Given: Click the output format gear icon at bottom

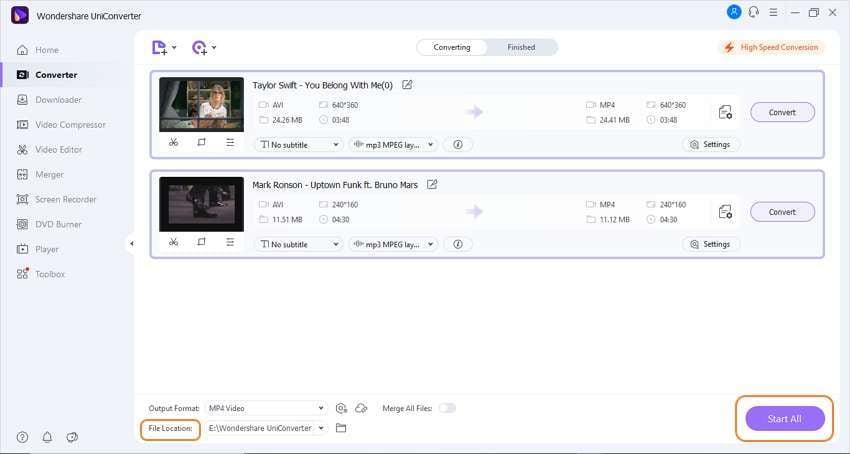Looking at the screenshot, I should pos(341,408).
